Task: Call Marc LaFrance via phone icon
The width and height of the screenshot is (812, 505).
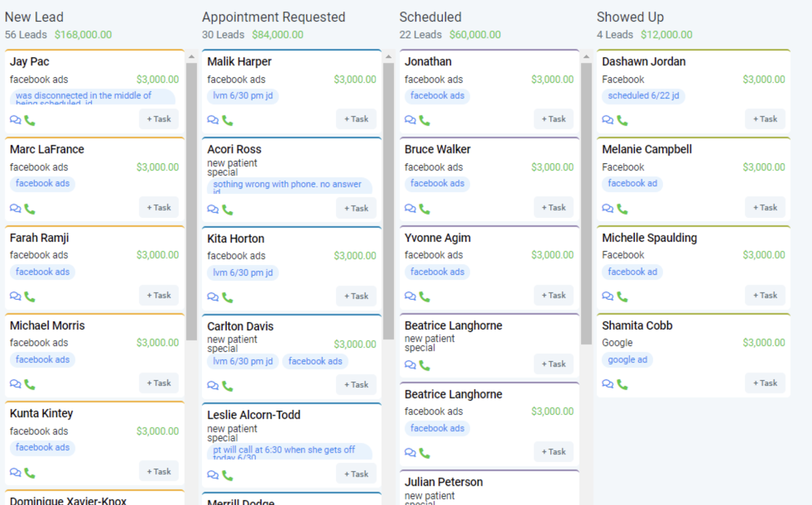Action: point(29,209)
